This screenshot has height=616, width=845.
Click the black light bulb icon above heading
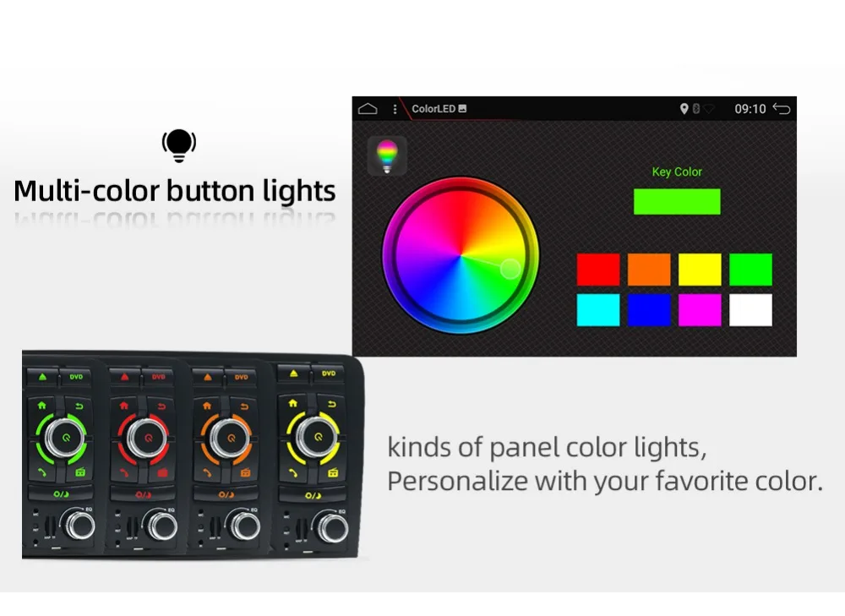click(x=179, y=145)
